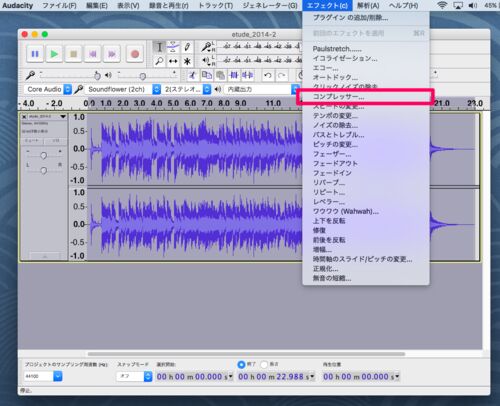Viewport: 500px width, 406px height.
Task: Click the Undo arrow icon
Action: 267,75
